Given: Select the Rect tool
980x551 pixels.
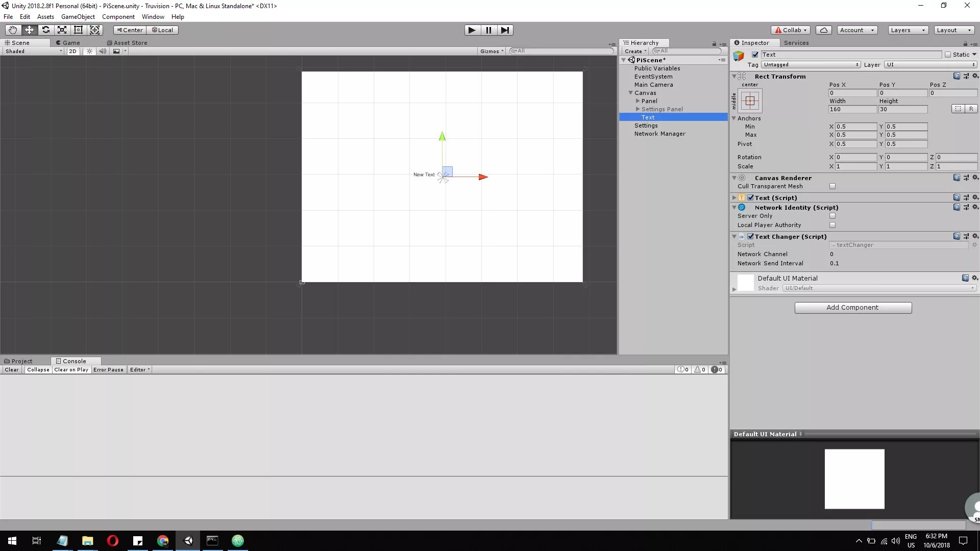Looking at the screenshot, I should coord(78,30).
